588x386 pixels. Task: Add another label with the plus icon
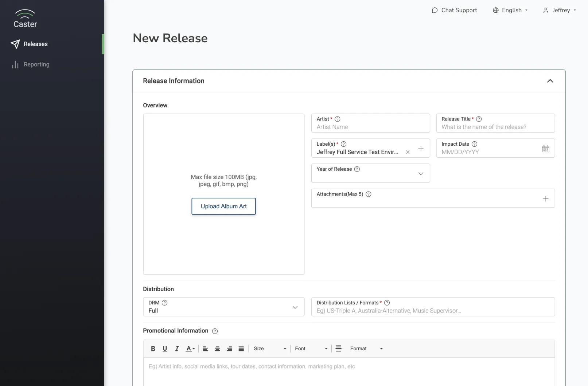[x=421, y=149]
